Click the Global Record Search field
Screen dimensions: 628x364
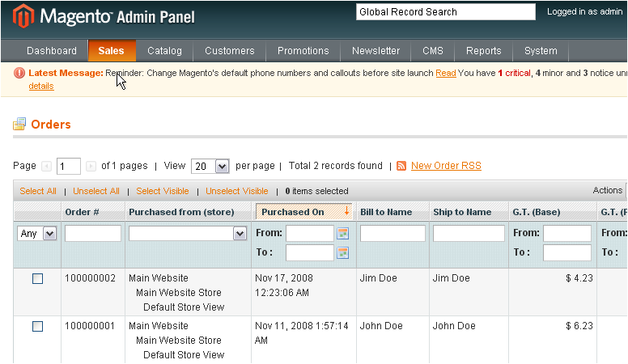445,12
